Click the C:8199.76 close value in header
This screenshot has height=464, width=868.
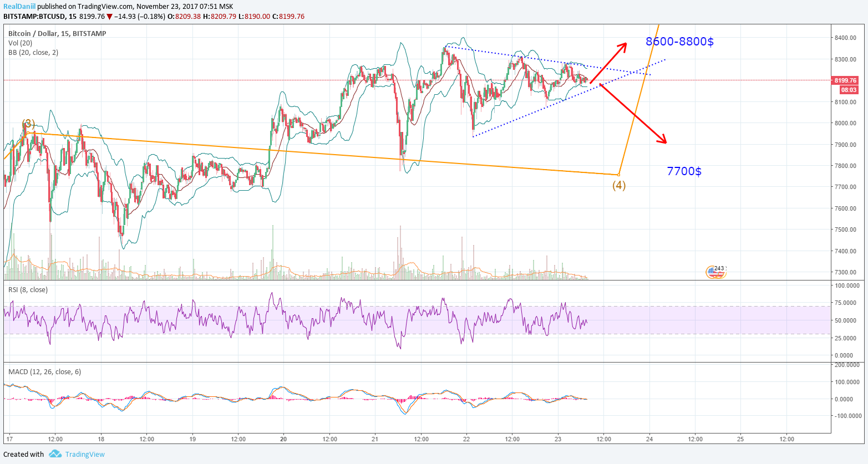coord(288,17)
